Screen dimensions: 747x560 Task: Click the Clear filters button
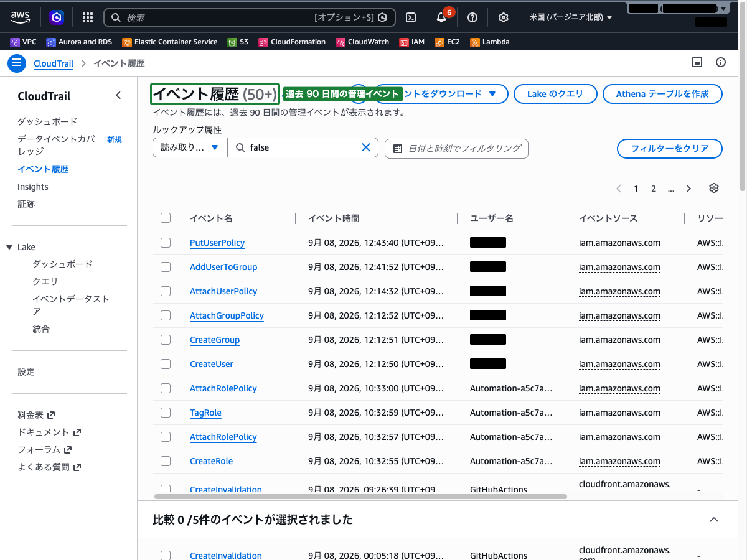(x=670, y=149)
